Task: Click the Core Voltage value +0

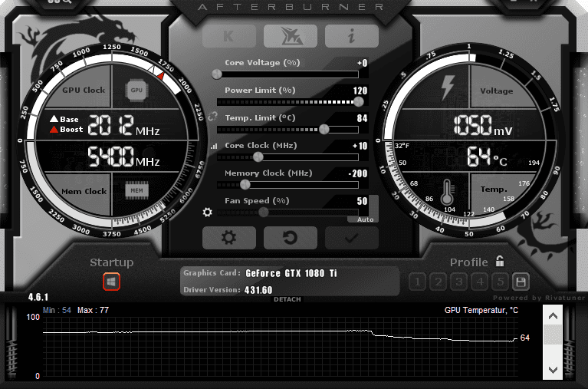Action: [363, 63]
